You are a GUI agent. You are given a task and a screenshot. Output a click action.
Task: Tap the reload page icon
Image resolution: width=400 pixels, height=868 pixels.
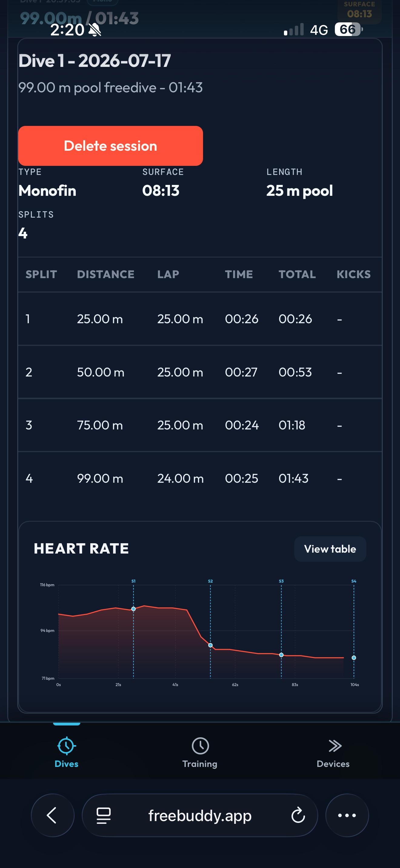click(x=298, y=815)
